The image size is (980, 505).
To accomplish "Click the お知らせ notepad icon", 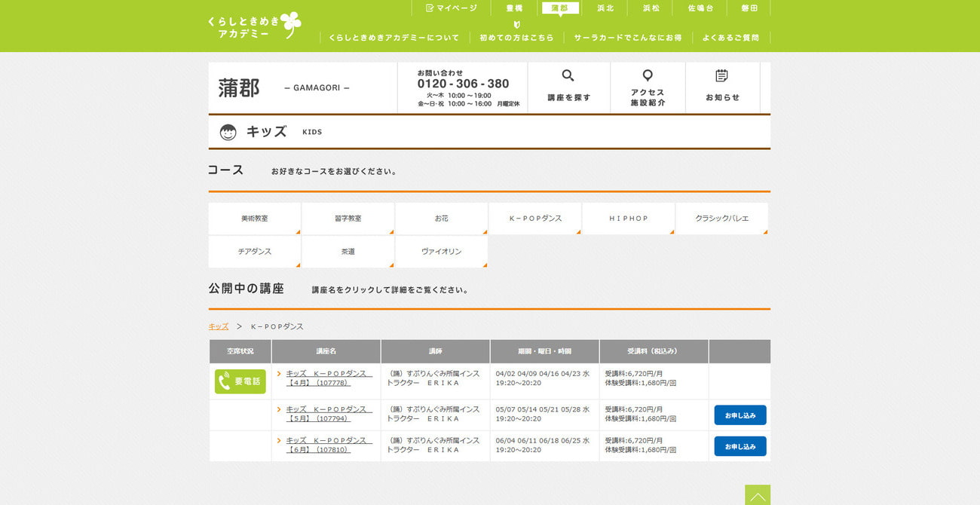I will pos(721,76).
